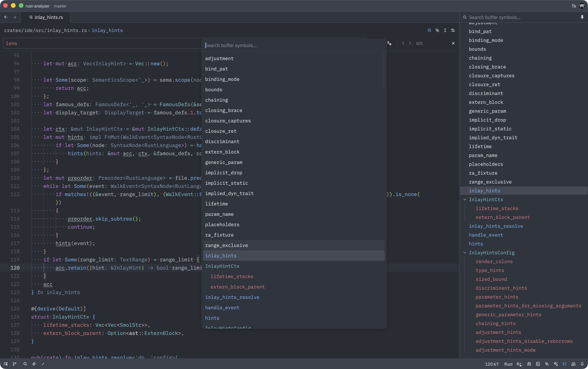
Task: Toggle the buffer search magnifier button
Action: 429,30
